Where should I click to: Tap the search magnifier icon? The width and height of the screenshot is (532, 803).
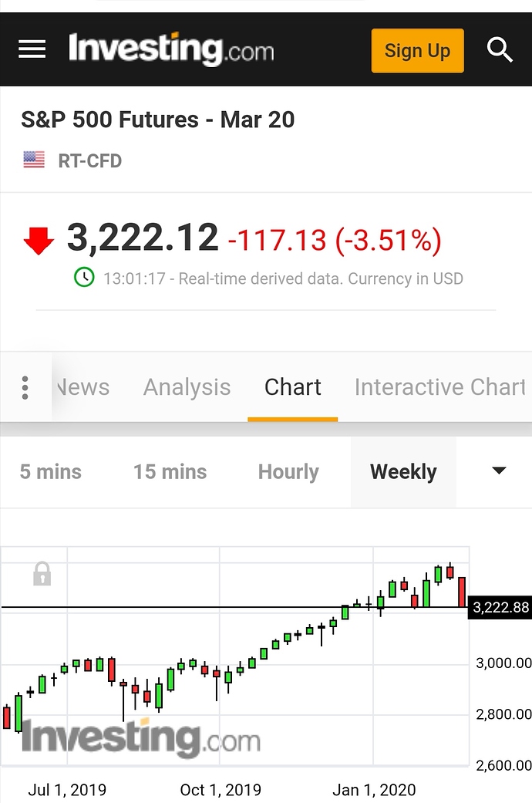tap(499, 49)
